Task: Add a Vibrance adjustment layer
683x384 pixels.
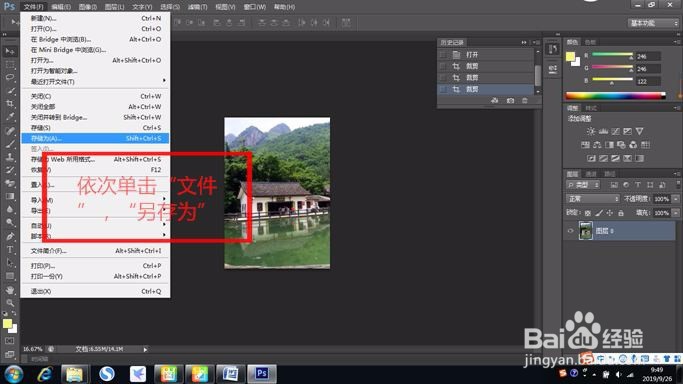Action: pyautogui.click(x=639, y=131)
